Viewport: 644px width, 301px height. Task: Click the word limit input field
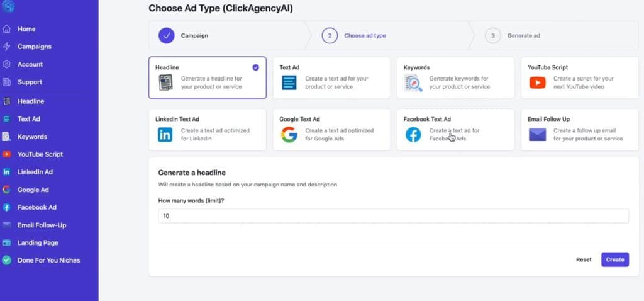[x=394, y=216]
